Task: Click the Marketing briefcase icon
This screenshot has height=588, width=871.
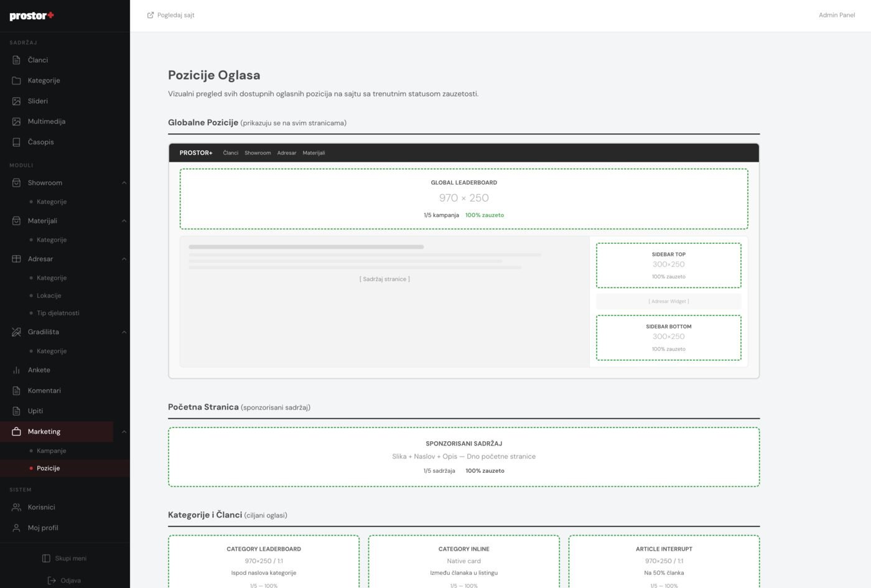Action: (x=16, y=431)
